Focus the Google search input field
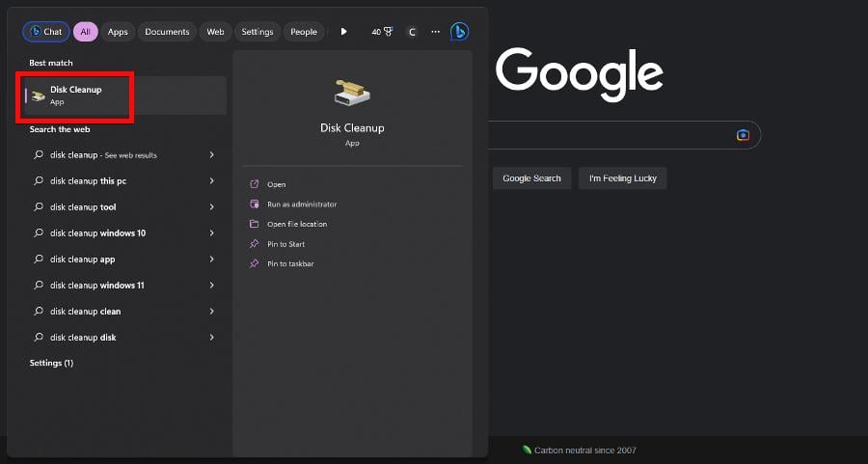Viewport: 868px width, 464px height. [x=624, y=135]
